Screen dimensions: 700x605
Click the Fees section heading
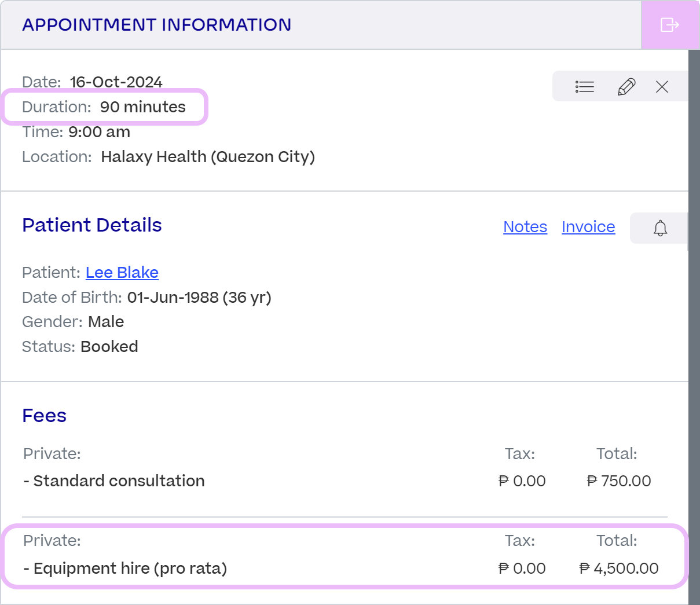(45, 416)
